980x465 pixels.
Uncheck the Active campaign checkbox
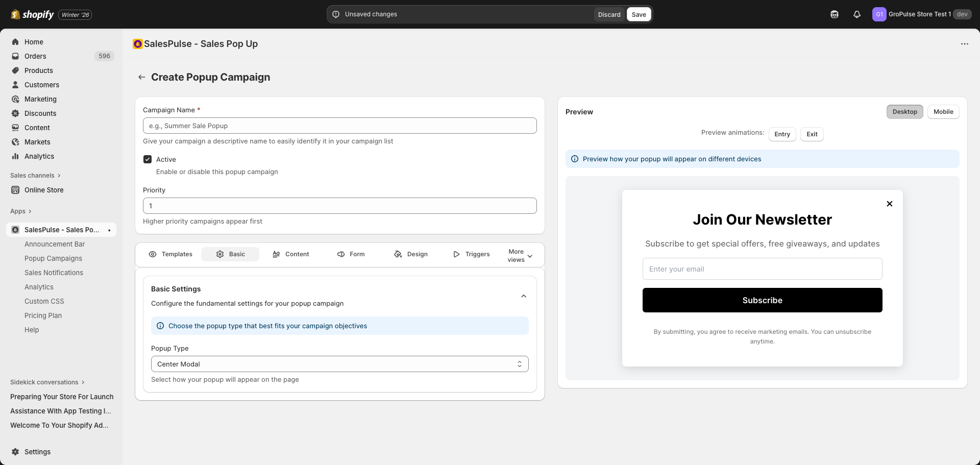pos(148,159)
